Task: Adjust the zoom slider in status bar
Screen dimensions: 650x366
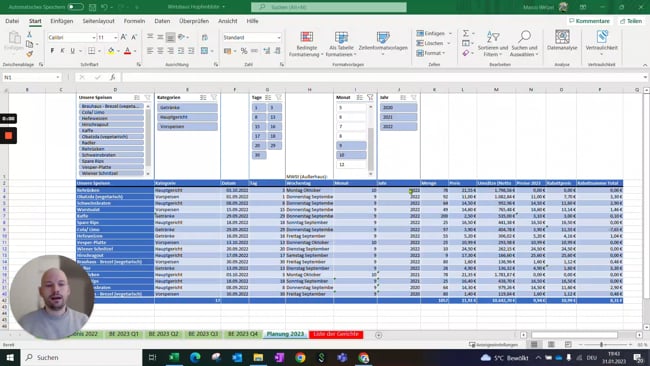Action: tap(601, 345)
